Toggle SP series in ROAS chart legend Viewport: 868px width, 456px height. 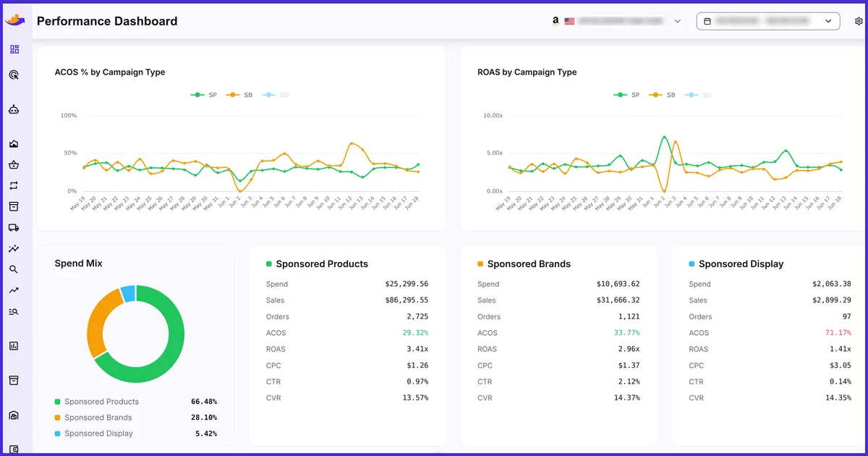627,95
